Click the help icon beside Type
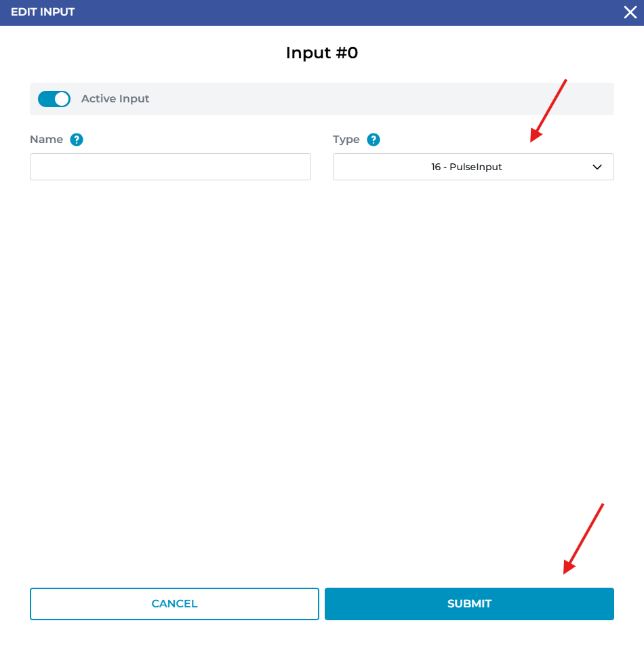This screenshot has width=644, height=646. point(374,140)
